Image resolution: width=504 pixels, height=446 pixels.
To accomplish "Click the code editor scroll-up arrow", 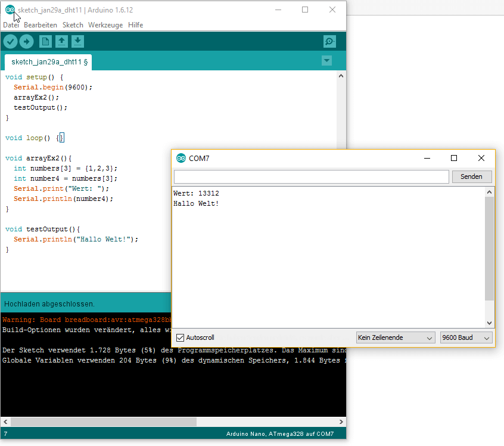I will (341, 76).
